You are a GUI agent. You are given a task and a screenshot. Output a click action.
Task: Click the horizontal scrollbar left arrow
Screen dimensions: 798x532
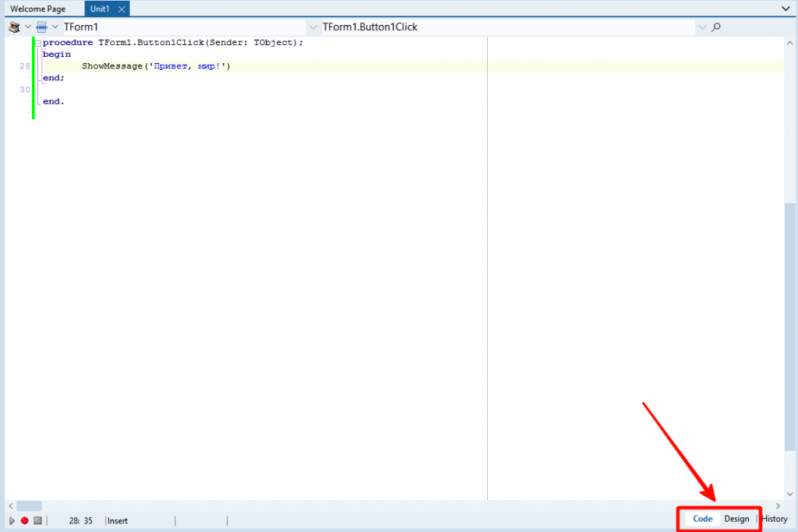pyautogui.click(x=10, y=506)
